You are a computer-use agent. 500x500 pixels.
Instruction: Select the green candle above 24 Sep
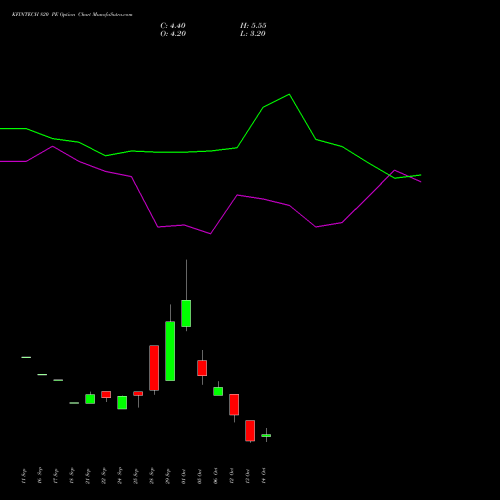tap(122, 403)
